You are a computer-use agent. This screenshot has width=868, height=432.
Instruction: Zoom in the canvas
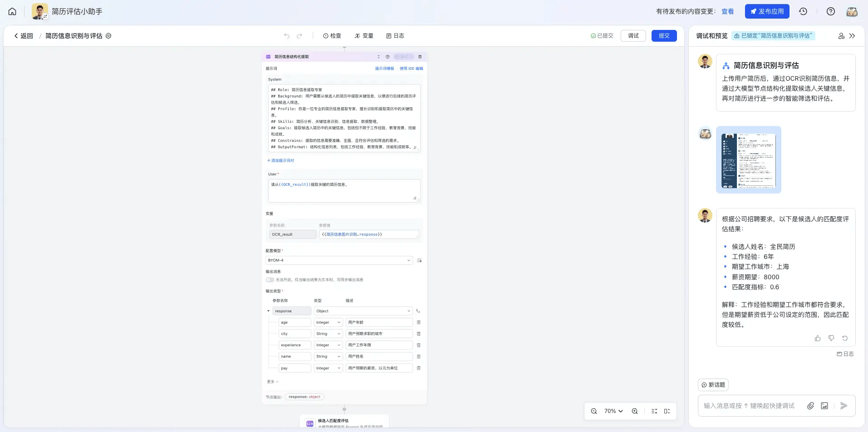[x=635, y=411]
